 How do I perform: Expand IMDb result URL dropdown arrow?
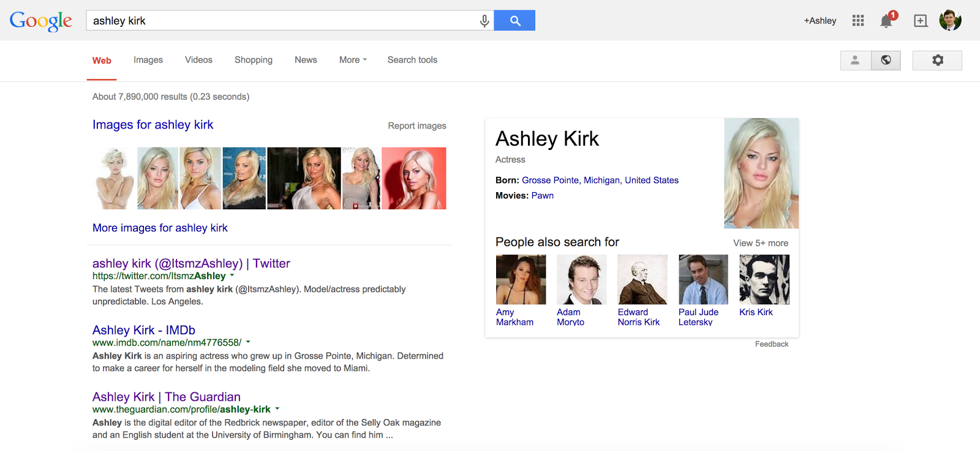click(248, 342)
